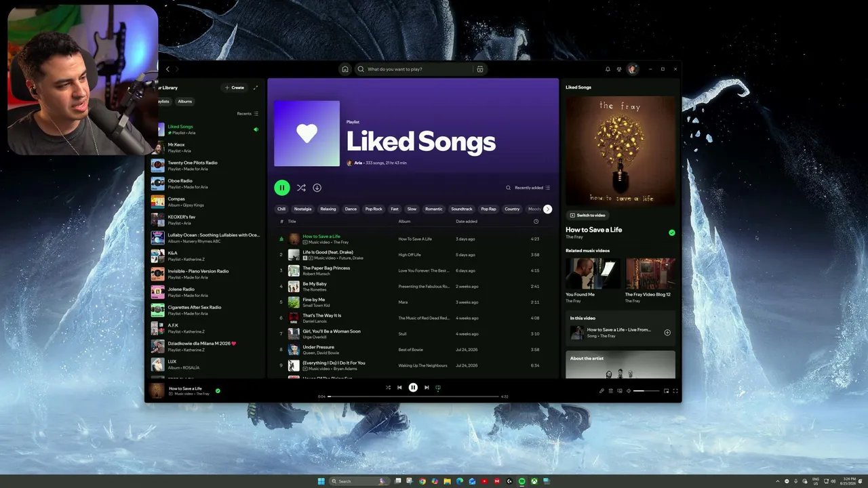Open the Recents sort dropdown in library
Image resolution: width=868 pixels, height=488 pixels.
click(x=248, y=114)
